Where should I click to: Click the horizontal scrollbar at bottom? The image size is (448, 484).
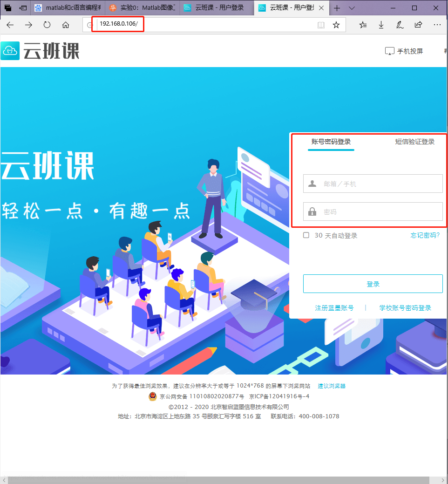coord(218,480)
